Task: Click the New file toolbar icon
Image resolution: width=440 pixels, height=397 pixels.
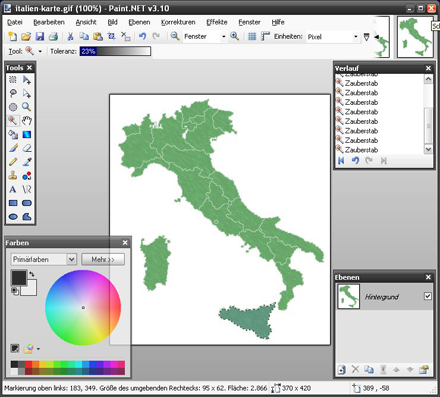Action: point(12,36)
